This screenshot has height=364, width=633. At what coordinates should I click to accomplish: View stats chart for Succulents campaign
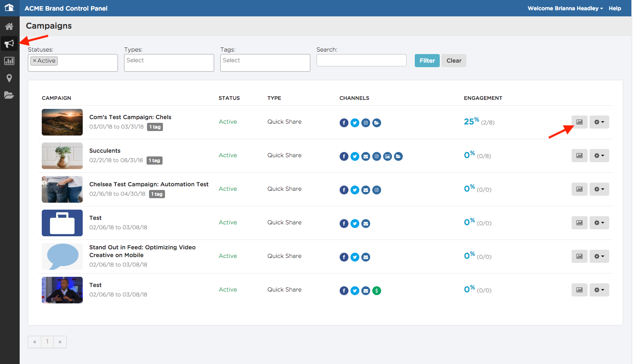(x=579, y=156)
